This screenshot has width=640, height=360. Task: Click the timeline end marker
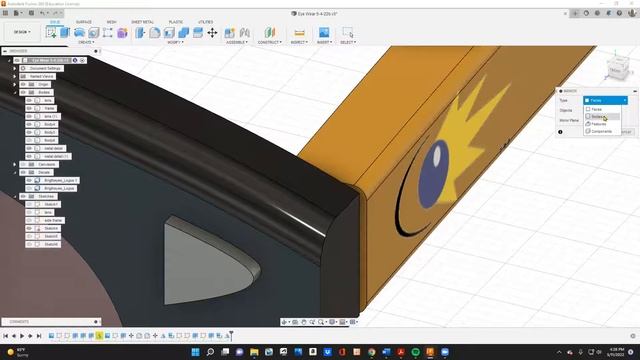coord(231,336)
